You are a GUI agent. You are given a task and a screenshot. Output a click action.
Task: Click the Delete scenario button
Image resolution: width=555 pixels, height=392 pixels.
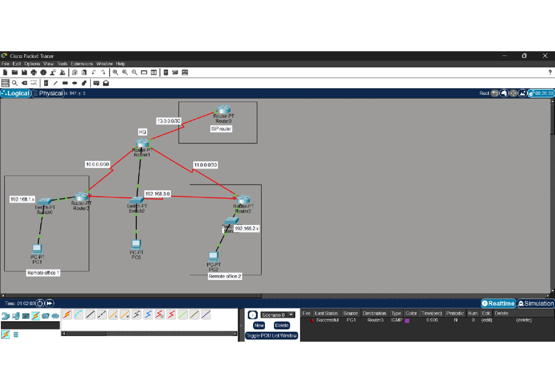282,325
